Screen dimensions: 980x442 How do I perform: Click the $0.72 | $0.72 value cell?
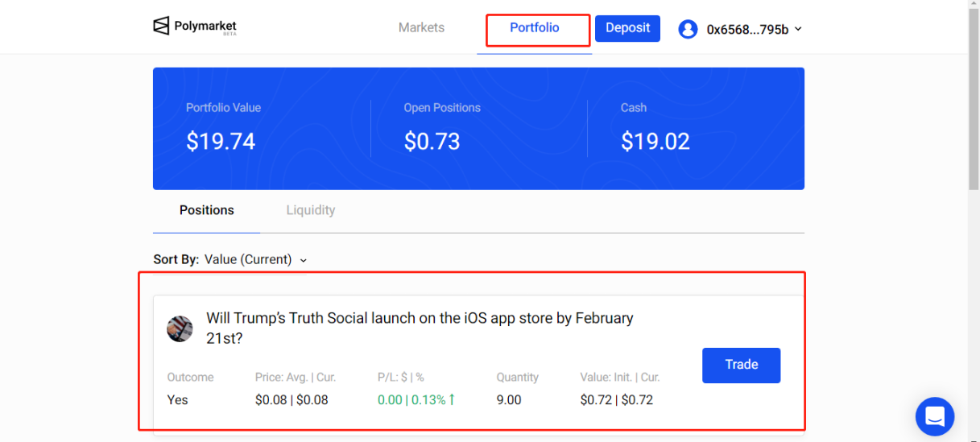point(617,399)
